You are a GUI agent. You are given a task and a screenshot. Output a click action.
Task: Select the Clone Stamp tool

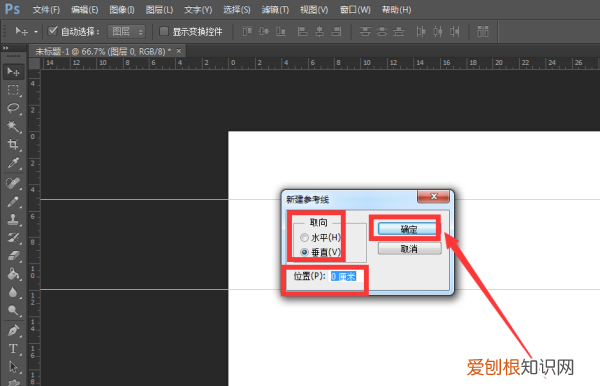click(13, 219)
